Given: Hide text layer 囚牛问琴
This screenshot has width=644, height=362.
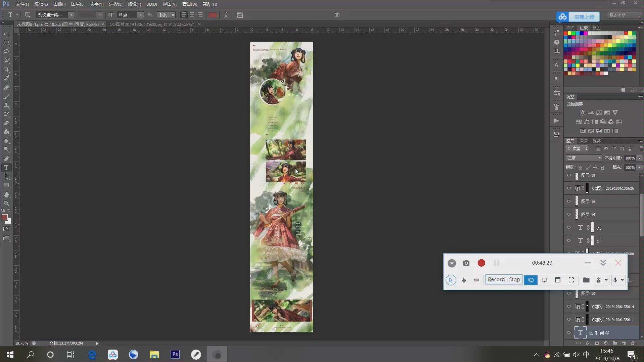Looking at the screenshot, I should (x=569, y=333).
